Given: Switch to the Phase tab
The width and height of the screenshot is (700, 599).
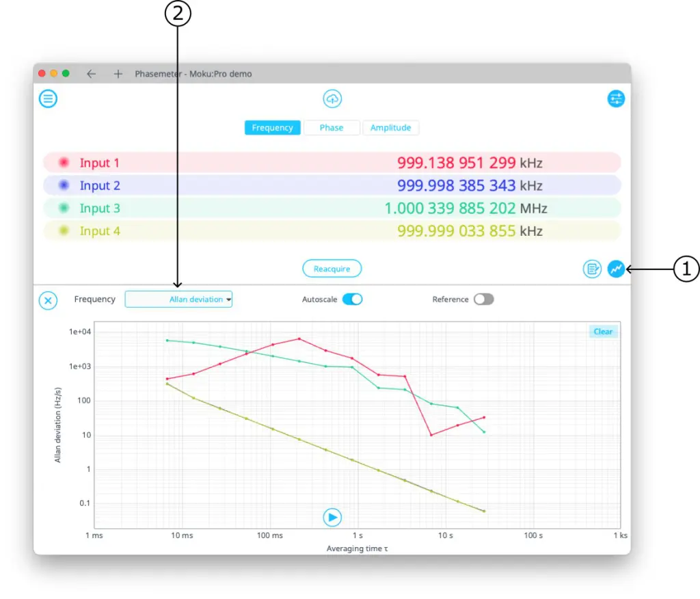Looking at the screenshot, I should 332,128.
